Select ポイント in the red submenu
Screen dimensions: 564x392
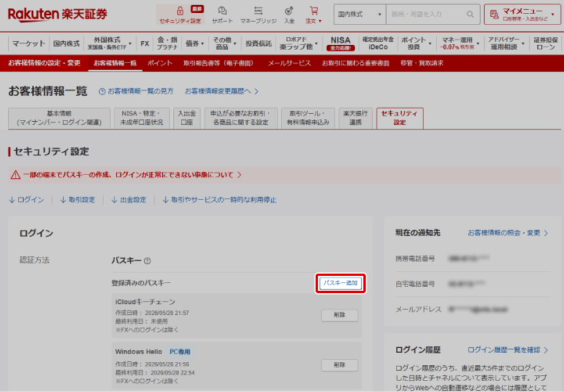160,63
